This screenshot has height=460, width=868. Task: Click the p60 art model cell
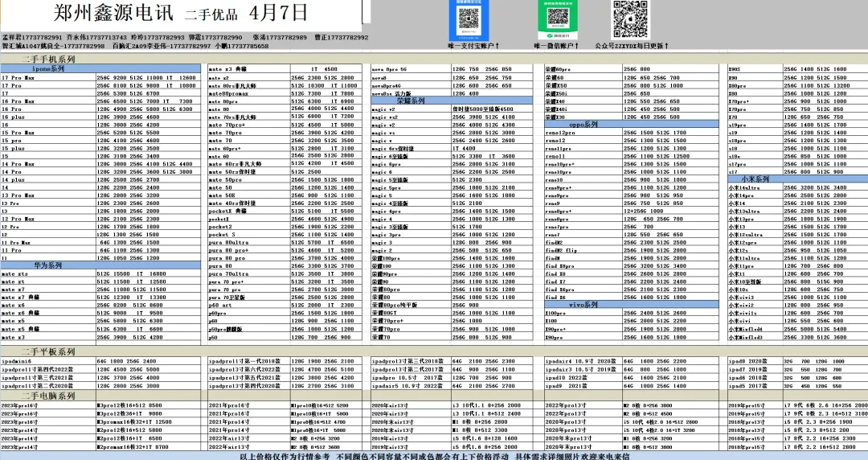pos(249,305)
